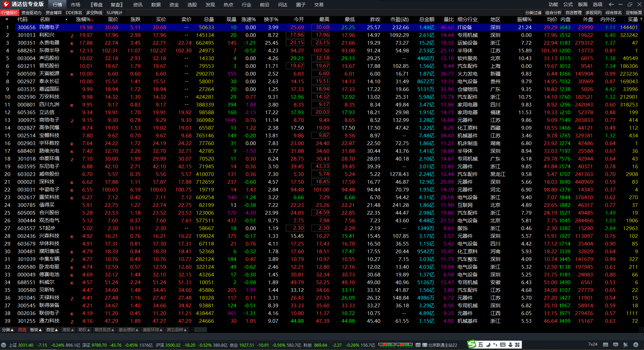Sort by 涨幅% column header

[85, 19]
